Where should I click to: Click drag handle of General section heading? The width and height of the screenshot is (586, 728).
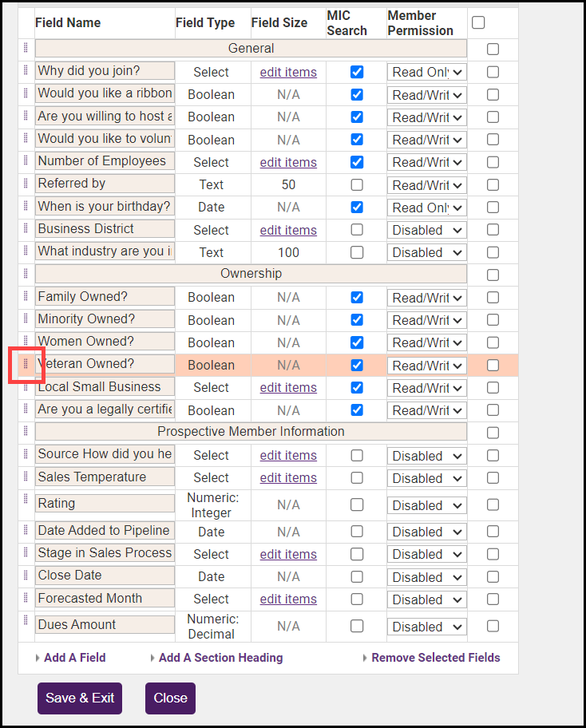26,49
